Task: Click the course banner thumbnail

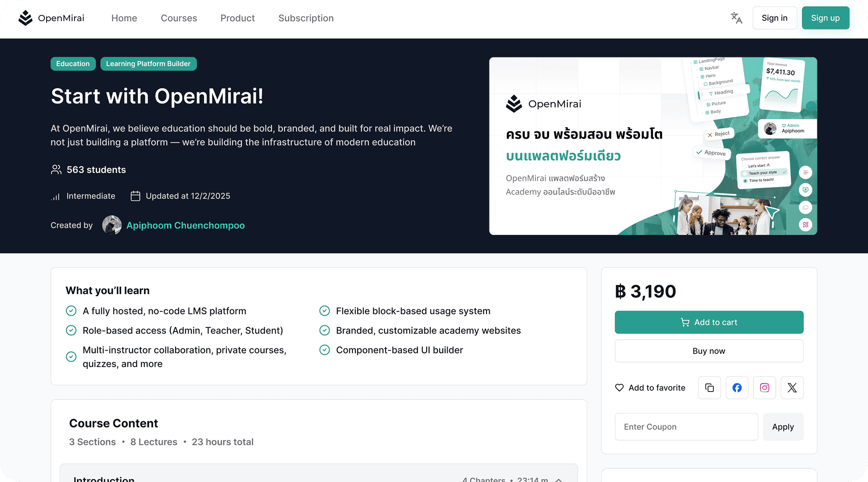Action: coord(653,146)
